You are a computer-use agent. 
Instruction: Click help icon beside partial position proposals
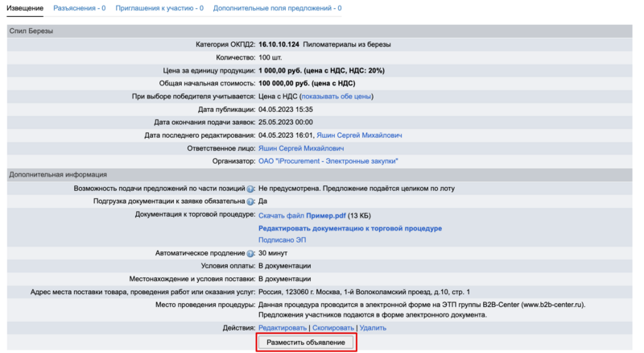click(250, 189)
